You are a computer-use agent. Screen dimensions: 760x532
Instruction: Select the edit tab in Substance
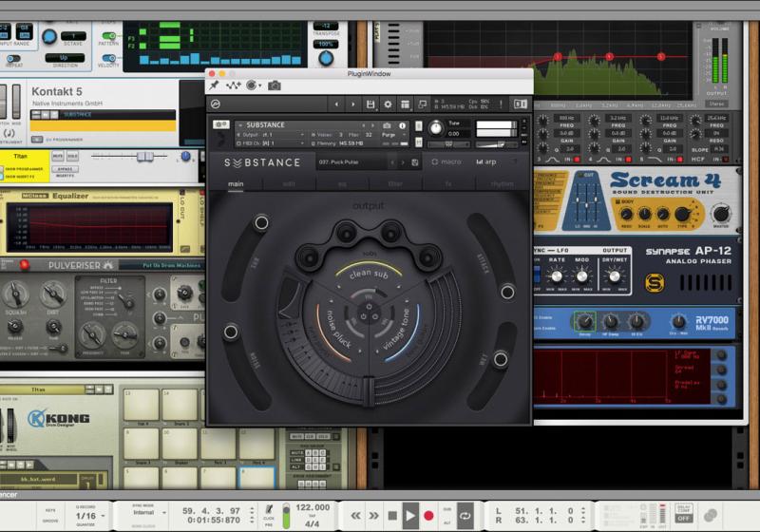(x=289, y=184)
